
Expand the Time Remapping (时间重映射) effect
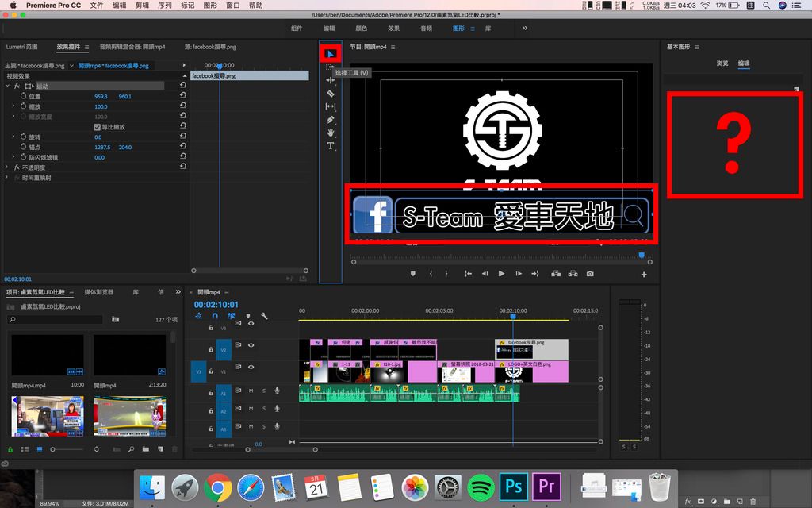click(x=6, y=178)
